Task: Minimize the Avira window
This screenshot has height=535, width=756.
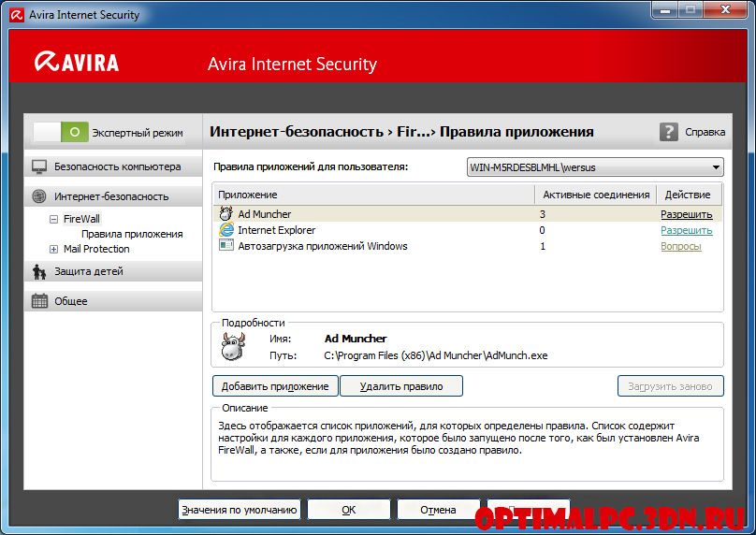Action: coord(665,9)
